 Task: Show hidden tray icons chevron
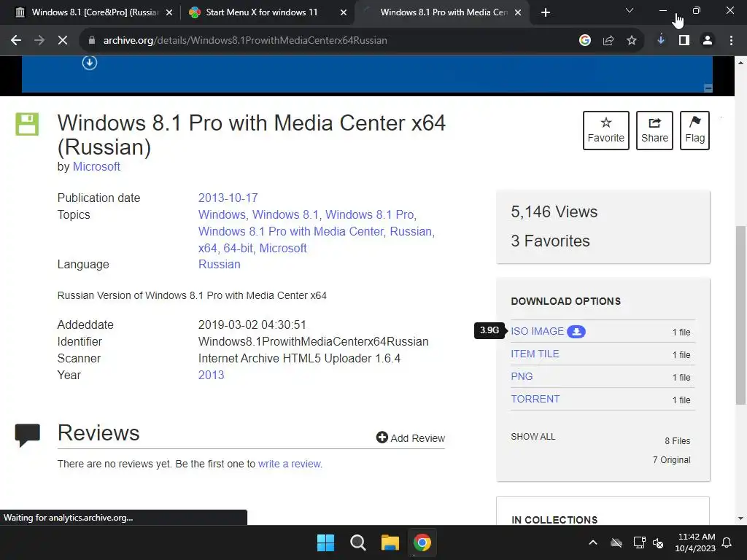pos(593,542)
